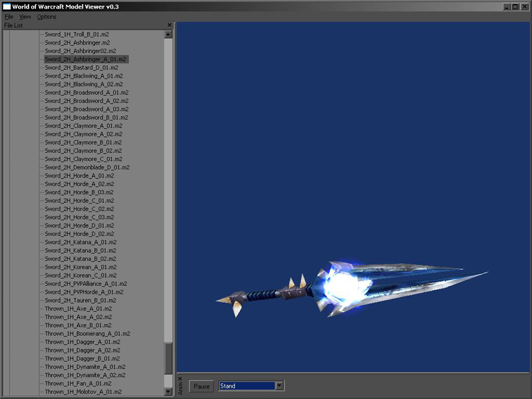Select Sword_2H_Ashbringer_A_01.m2
Screen dimensions: 532x399
coord(86,59)
